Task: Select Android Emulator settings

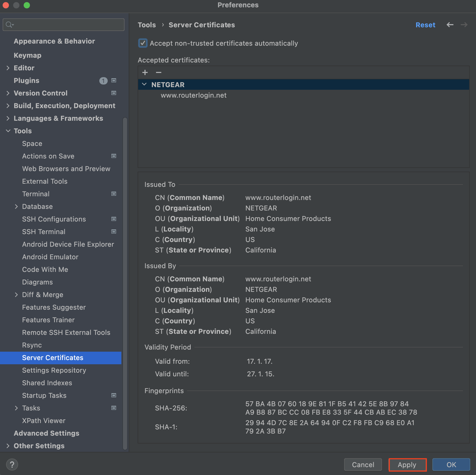Action: click(x=50, y=257)
